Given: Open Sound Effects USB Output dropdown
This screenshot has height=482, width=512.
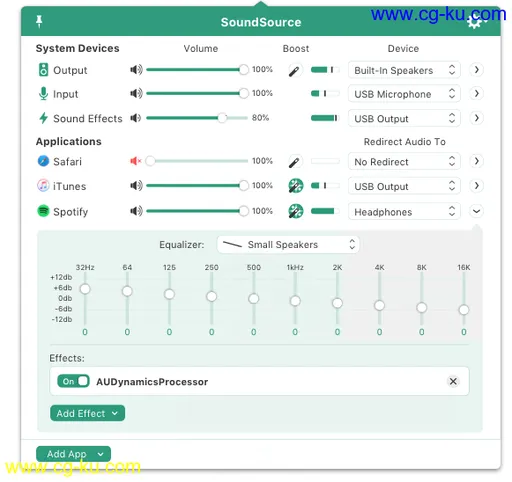Looking at the screenshot, I should 404,118.
